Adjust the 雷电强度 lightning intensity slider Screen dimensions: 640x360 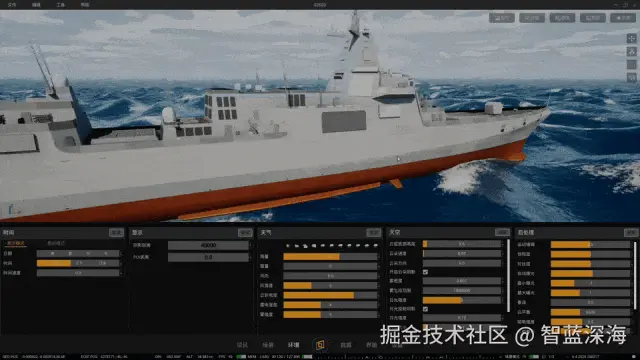point(330,305)
